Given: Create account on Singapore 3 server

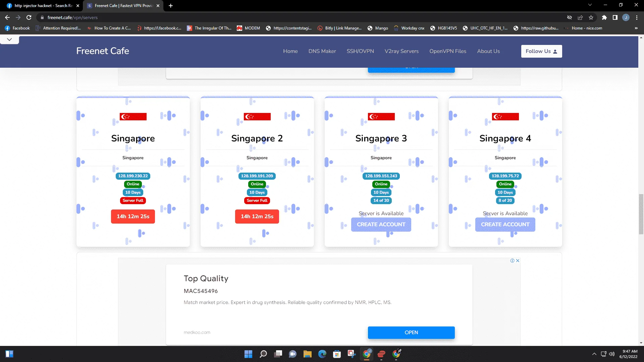Looking at the screenshot, I should pos(381,225).
